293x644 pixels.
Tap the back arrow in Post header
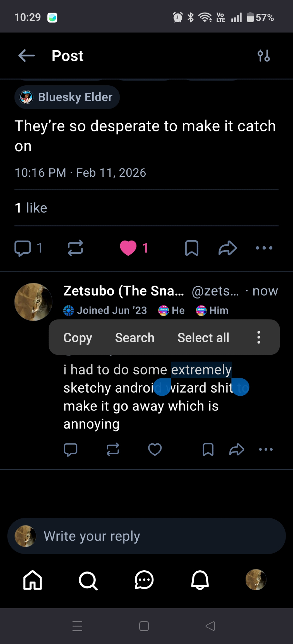[26, 56]
